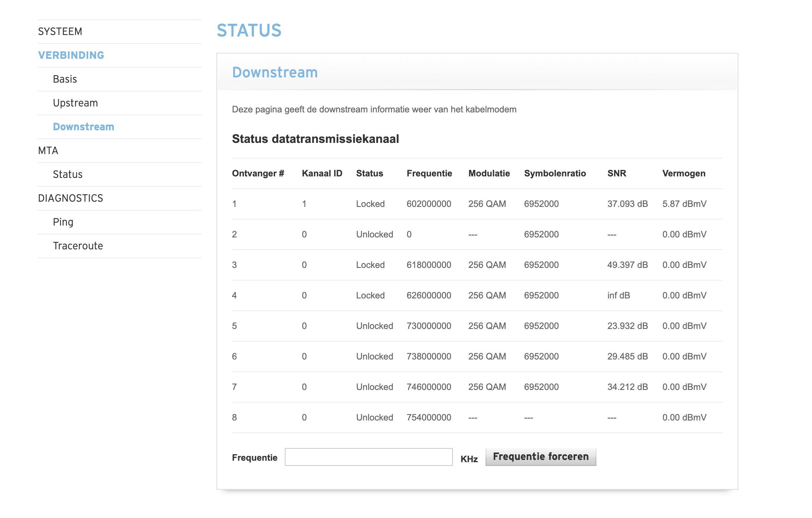Viewport: 812px width, 518px height.
Task: Select the Downstream sidebar item
Action: [83, 127]
